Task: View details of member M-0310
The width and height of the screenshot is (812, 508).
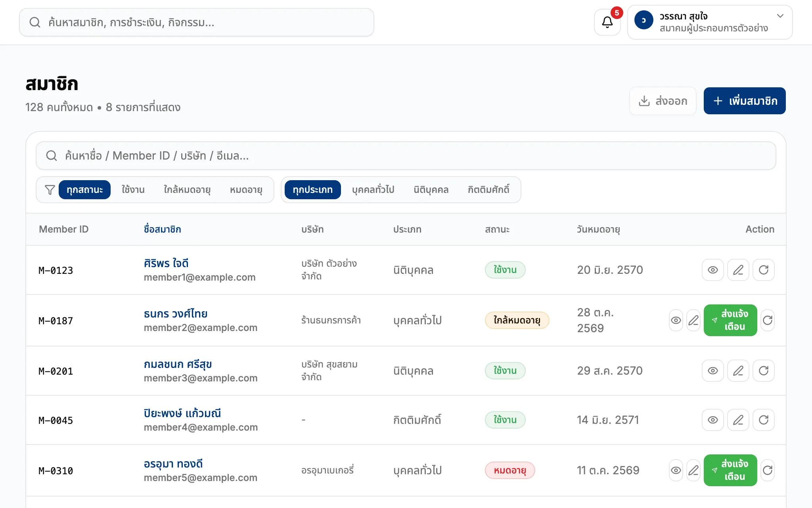Action: point(676,470)
